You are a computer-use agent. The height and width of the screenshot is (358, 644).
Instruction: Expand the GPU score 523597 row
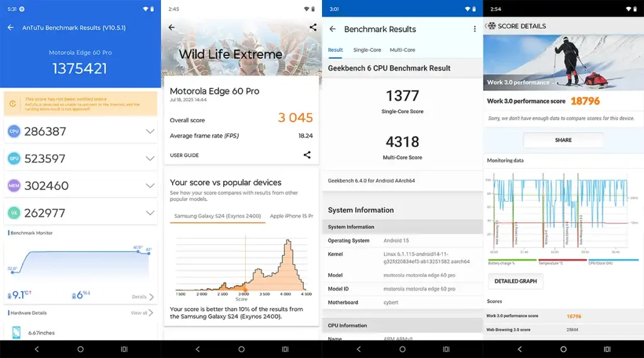point(150,159)
